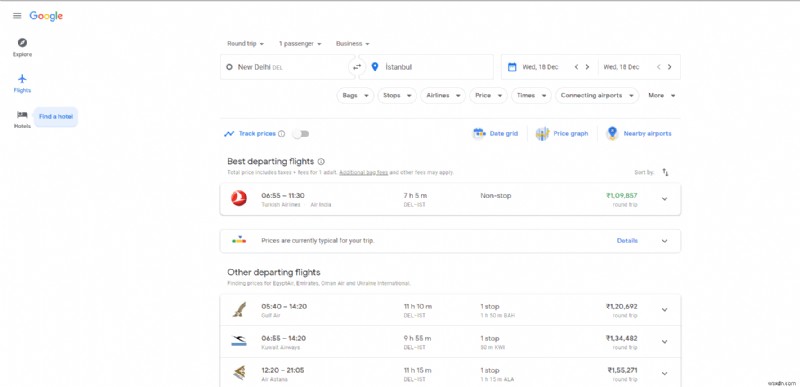Click the Turkish Airlines logo
The width and height of the screenshot is (800, 387).
(239, 198)
